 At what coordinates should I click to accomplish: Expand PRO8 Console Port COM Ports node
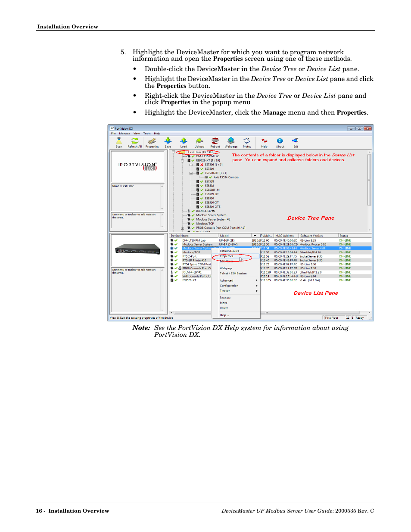[182, 228]
